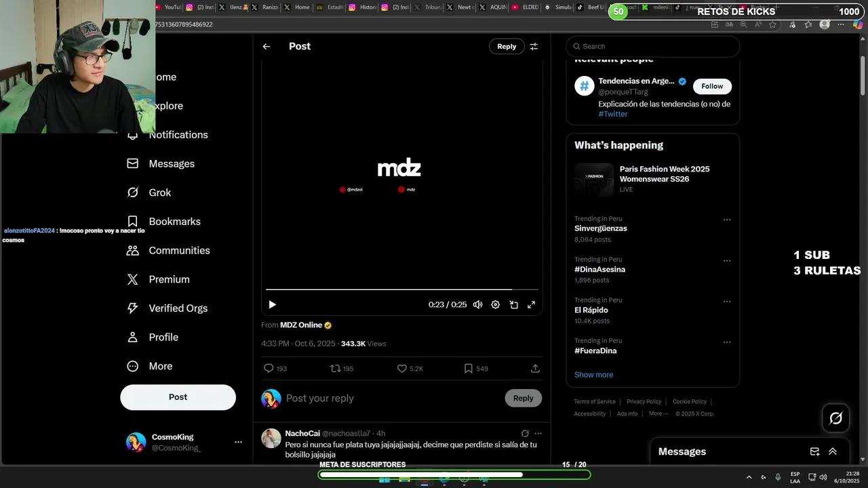Open the CosmoKing account options dots

238,443
